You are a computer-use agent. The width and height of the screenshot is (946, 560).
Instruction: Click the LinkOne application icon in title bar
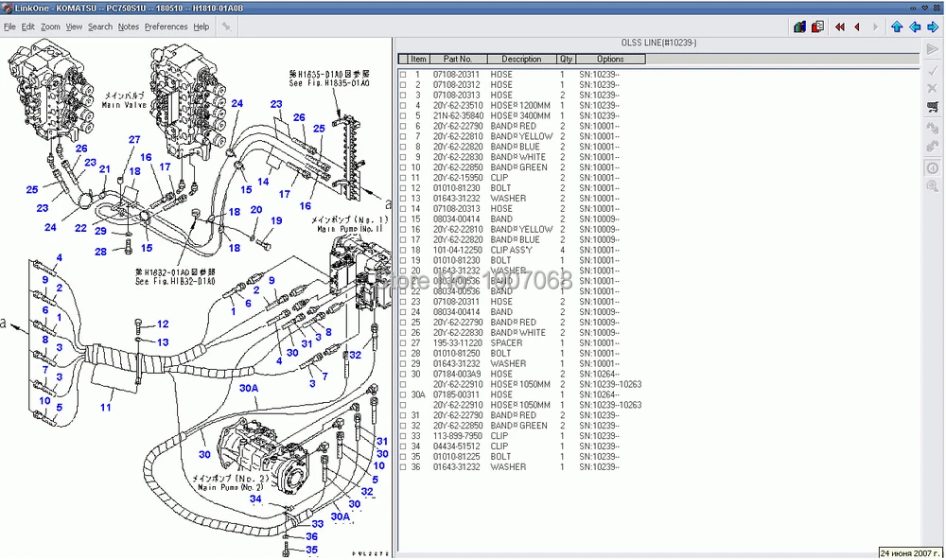tap(7, 8)
